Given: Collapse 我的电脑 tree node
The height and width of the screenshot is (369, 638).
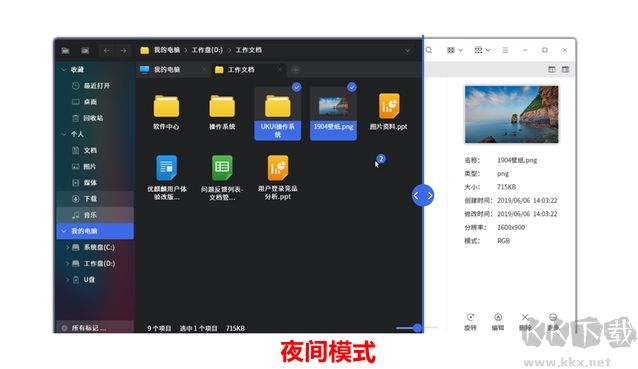Looking at the screenshot, I should [64, 231].
